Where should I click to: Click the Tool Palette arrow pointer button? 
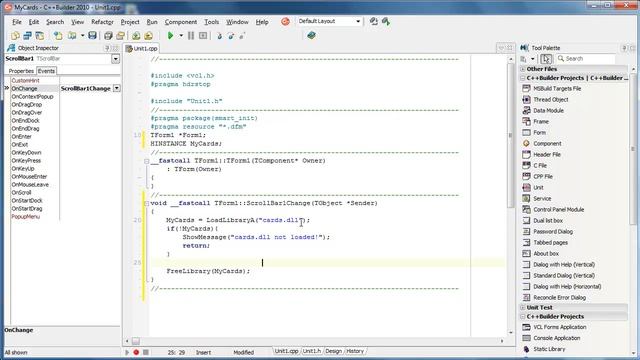[x=546, y=59]
